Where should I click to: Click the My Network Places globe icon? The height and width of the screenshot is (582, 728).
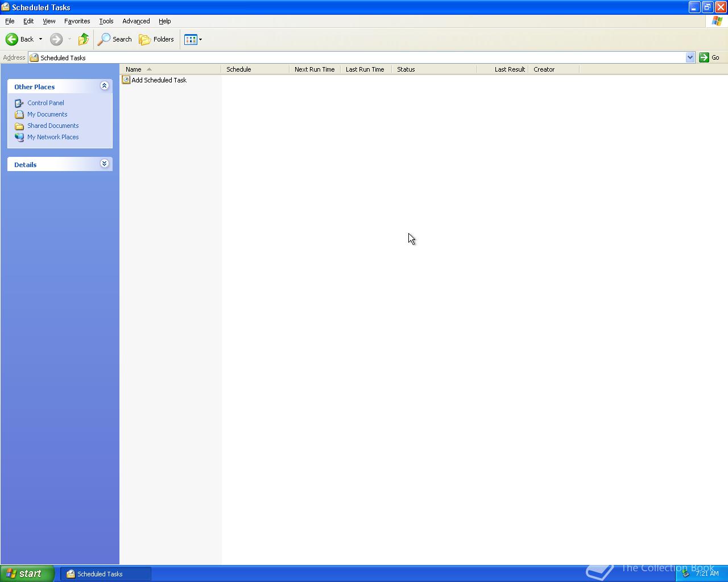pos(19,137)
